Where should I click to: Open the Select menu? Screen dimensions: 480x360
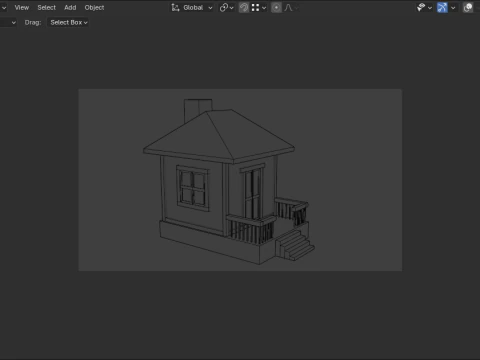[x=46, y=7]
